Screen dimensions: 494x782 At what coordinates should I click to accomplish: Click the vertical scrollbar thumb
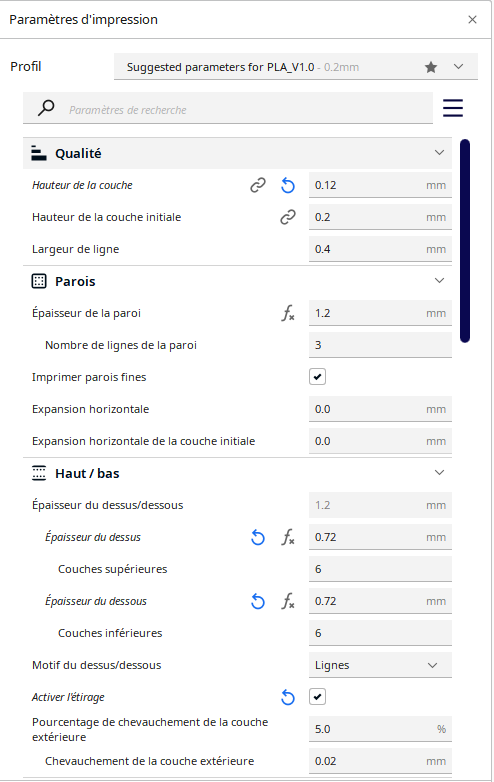tap(465, 241)
